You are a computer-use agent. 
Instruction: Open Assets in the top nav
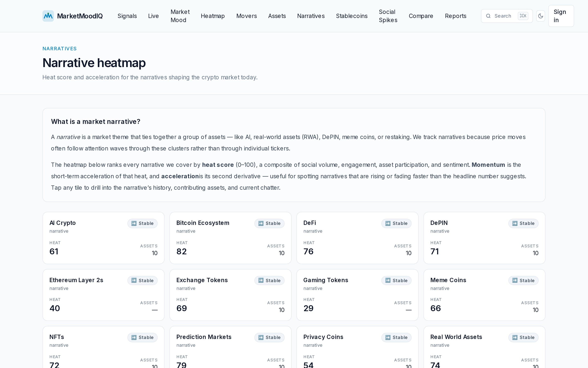tap(277, 16)
